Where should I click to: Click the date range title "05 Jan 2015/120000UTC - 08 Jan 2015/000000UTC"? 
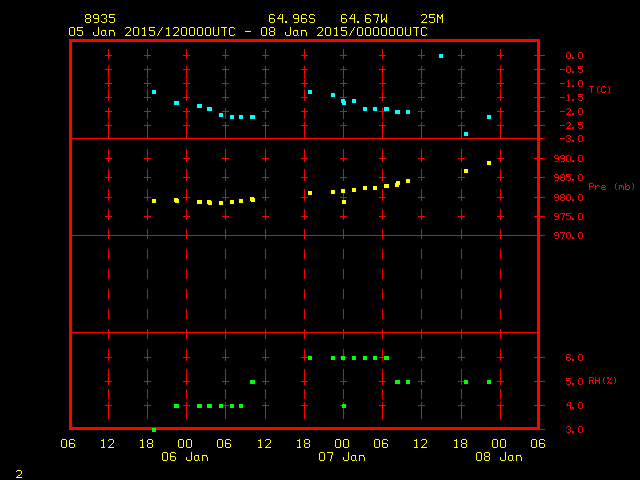click(x=248, y=32)
